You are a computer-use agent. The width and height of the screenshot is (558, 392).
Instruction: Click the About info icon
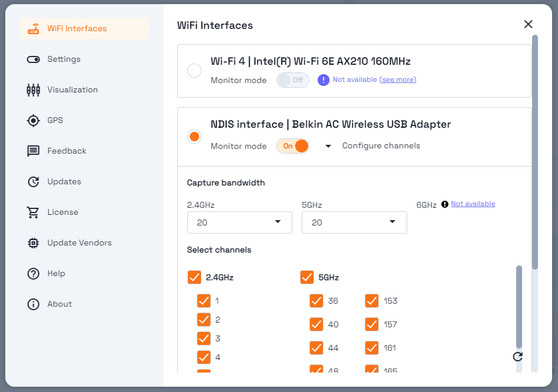(34, 304)
